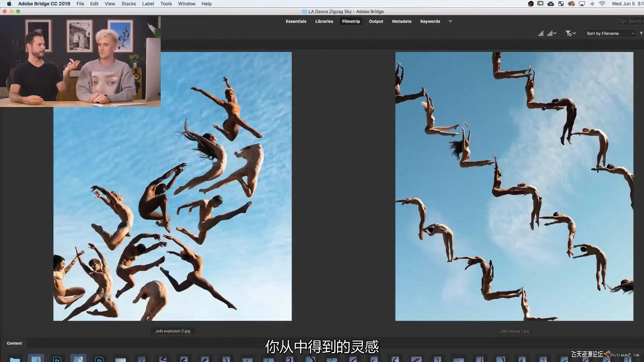Open the Metadata workspace

(x=401, y=21)
